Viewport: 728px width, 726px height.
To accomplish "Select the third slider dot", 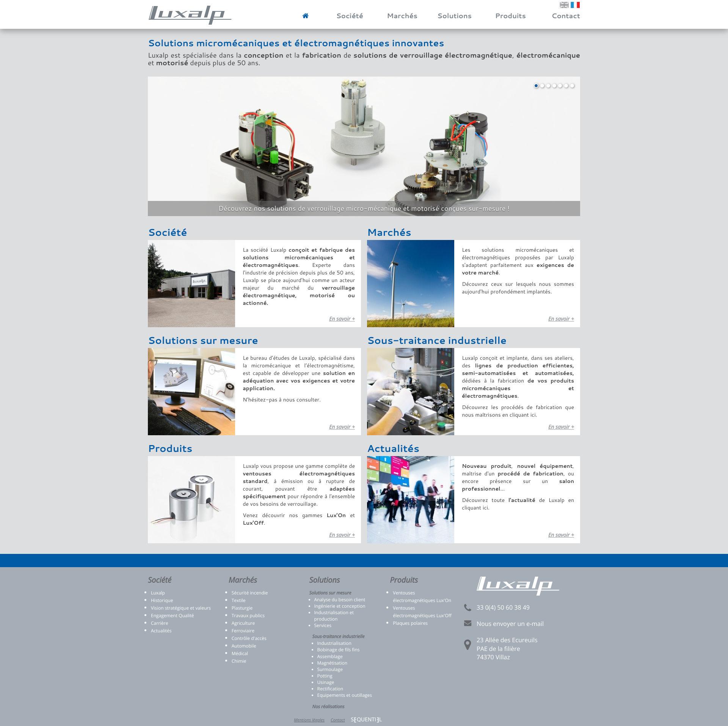I will (x=548, y=86).
